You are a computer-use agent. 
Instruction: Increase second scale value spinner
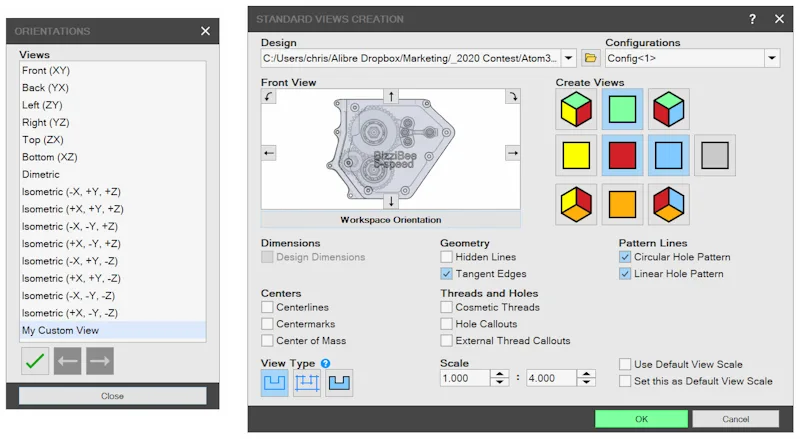[x=587, y=374]
